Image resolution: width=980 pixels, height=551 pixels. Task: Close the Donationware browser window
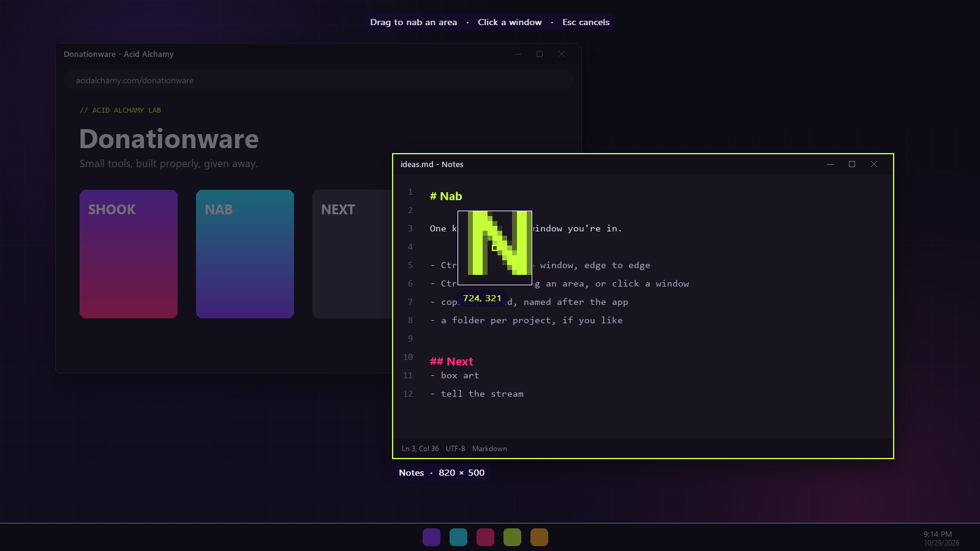pos(562,54)
